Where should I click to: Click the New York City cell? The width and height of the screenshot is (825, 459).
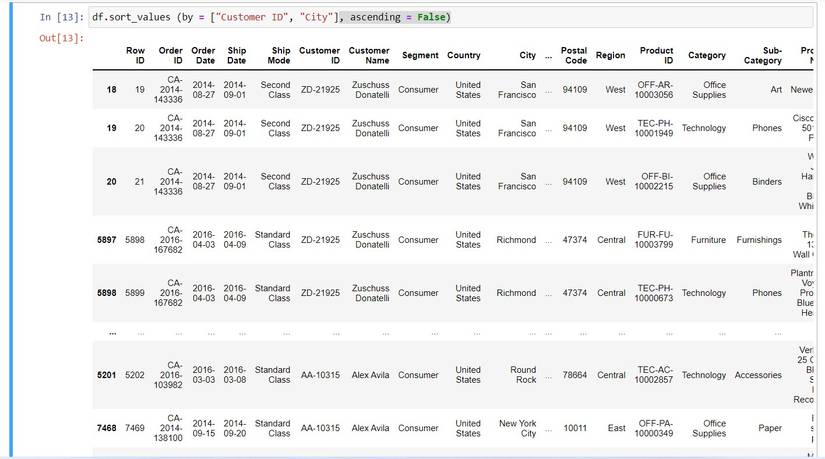518,428
